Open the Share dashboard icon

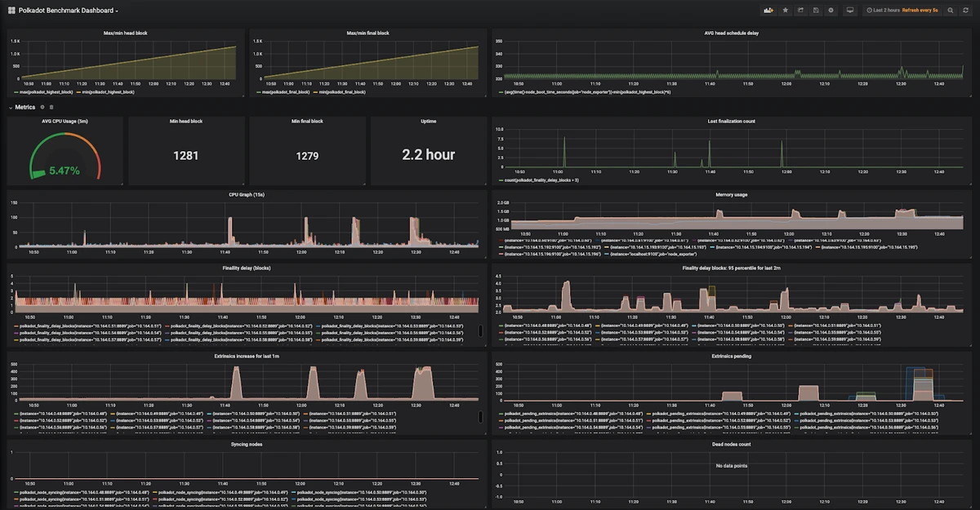tap(801, 11)
